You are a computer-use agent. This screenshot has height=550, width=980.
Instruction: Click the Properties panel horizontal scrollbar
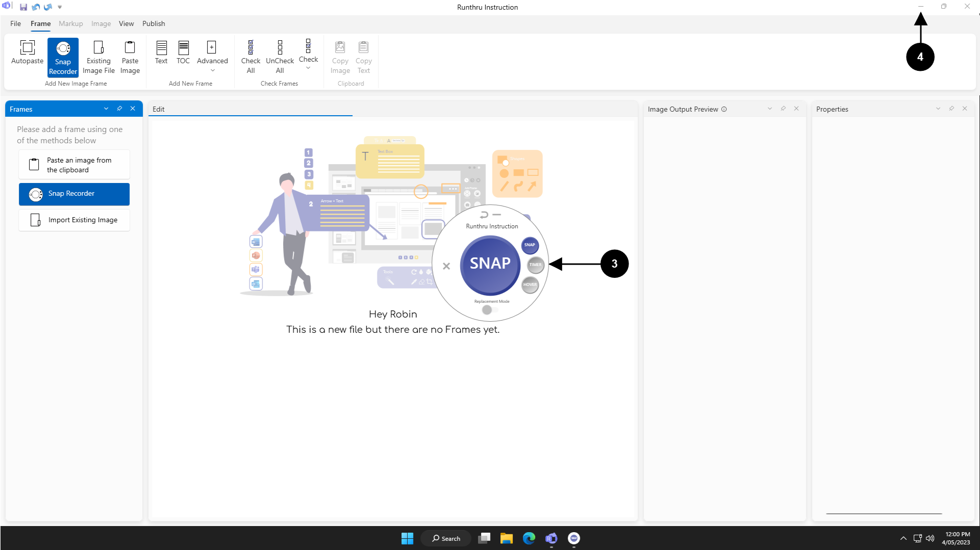click(x=884, y=514)
